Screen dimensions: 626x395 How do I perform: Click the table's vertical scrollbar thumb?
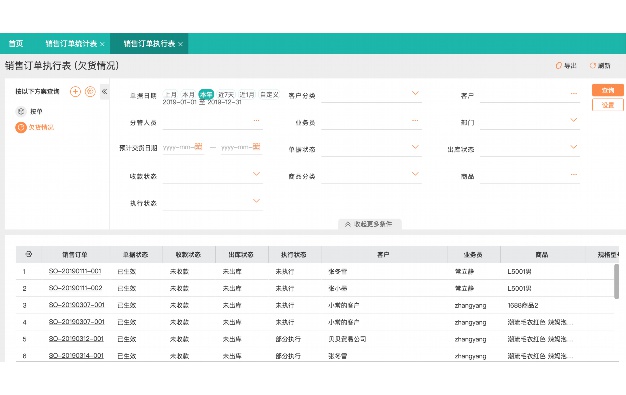[x=616, y=281]
